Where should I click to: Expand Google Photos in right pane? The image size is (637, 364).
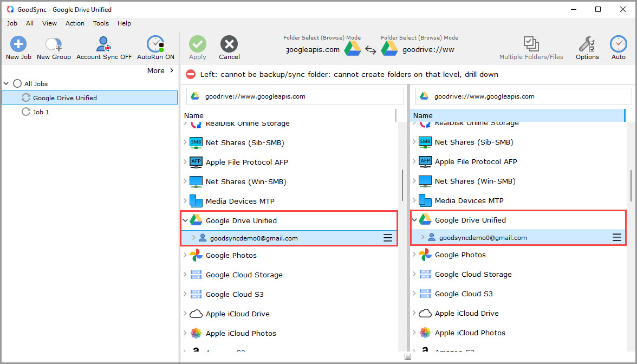(414, 255)
